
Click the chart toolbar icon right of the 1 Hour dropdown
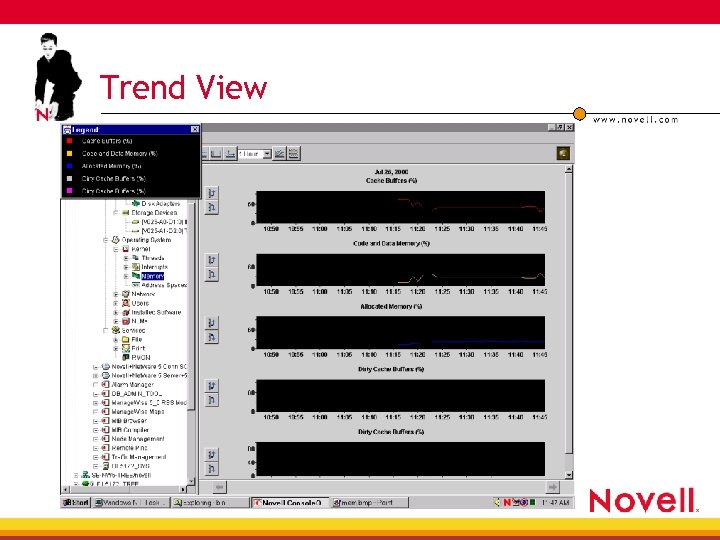[x=279, y=154]
